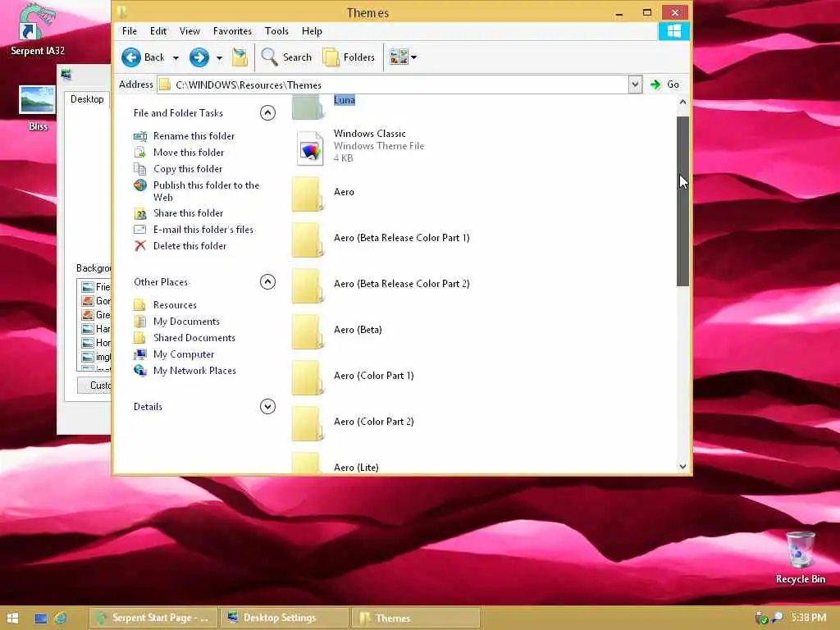840x630 pixels.
Task: Click Copy this folder
Action: [x=188, y=169]
